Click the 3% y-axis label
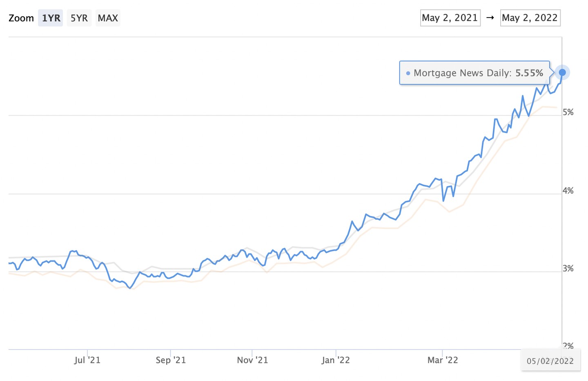The height and width of the screenshot is (381, 588). click(x=568, y=269)
